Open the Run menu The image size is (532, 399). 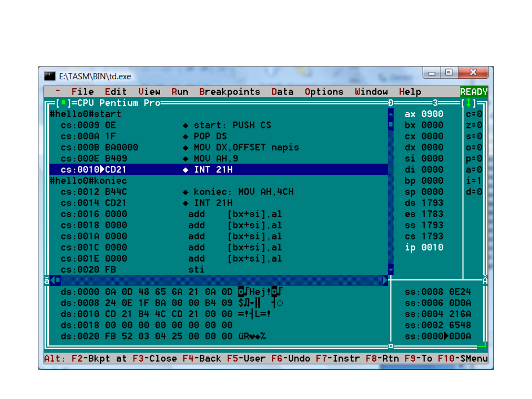click(180, 92)
